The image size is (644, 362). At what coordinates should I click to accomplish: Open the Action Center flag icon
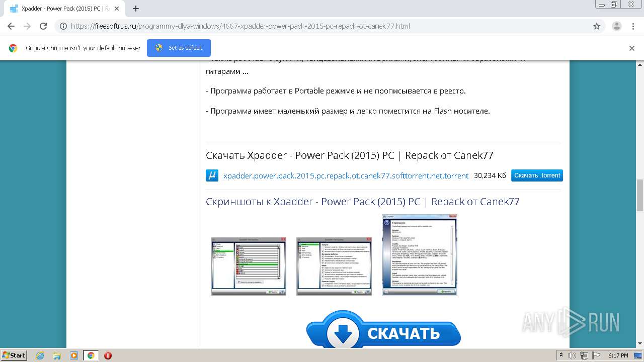coord(595,355)
